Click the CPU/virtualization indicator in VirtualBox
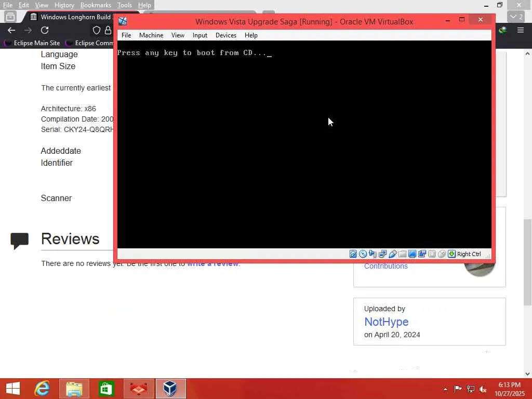This screenshot has height=399, width=532. (x=432, y=254)
